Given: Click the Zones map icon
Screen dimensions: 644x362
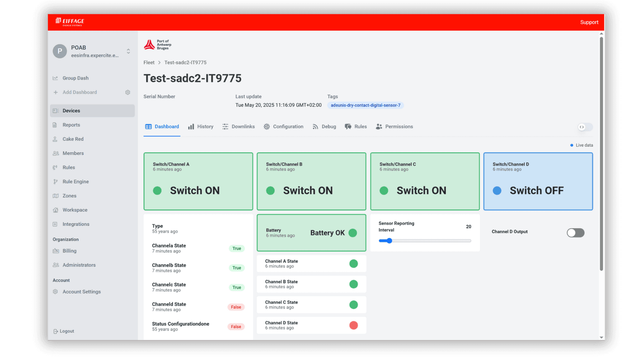Looking at the screenshot, I should [x=56, y=196].
